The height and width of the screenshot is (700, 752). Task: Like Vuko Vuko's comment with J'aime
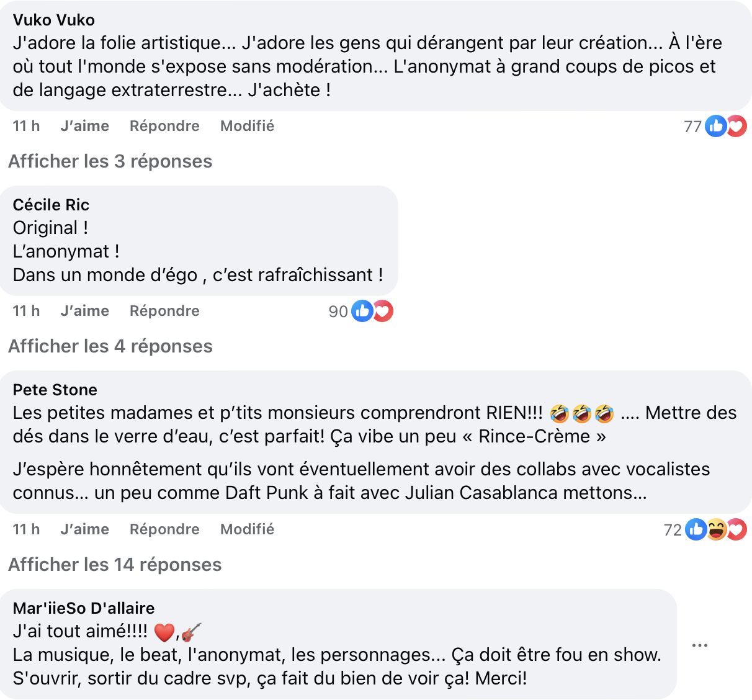84,126
